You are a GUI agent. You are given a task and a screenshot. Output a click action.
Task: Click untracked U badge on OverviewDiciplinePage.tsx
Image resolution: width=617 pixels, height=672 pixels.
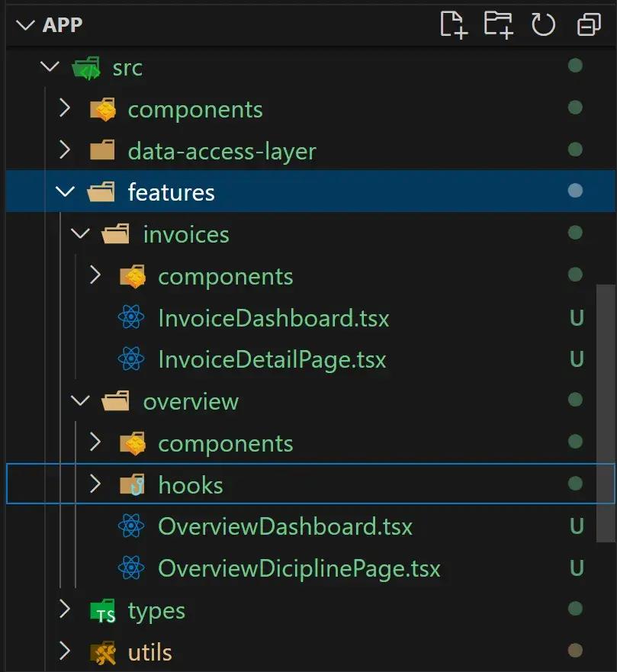[x=577, y=568]
